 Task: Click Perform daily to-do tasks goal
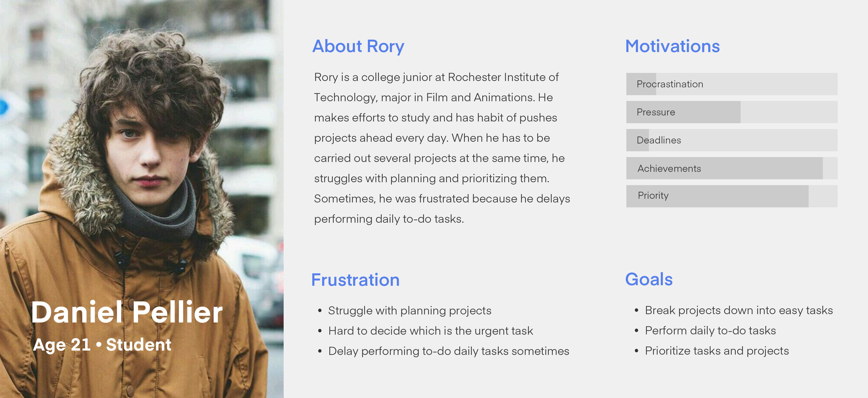coord(710,330)
